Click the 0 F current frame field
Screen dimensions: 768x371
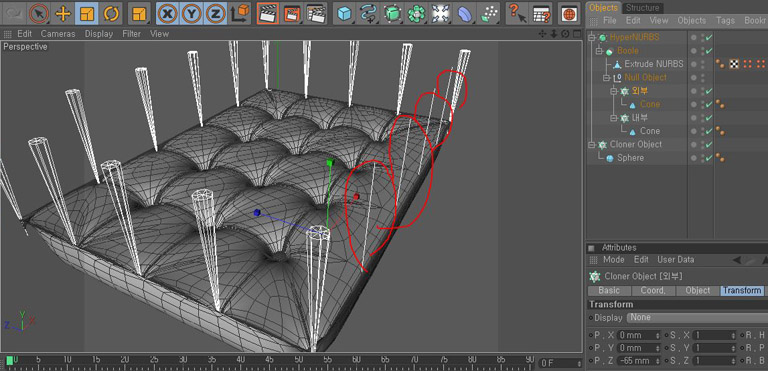[x=560, y=363]
